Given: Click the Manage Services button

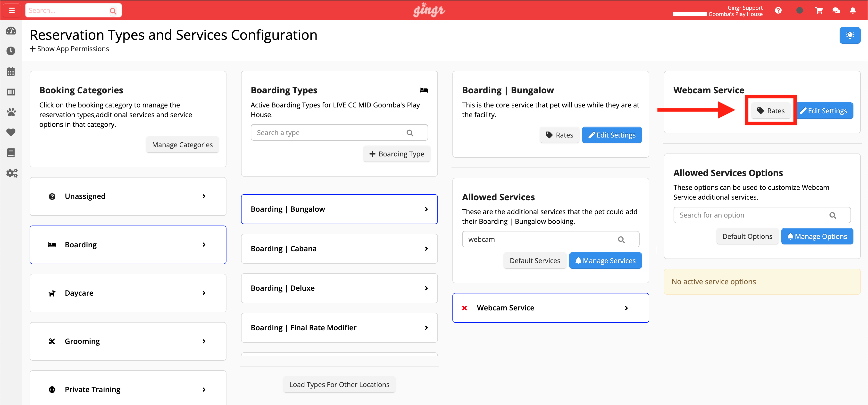Looking at the screenshot, I should 605,260.
